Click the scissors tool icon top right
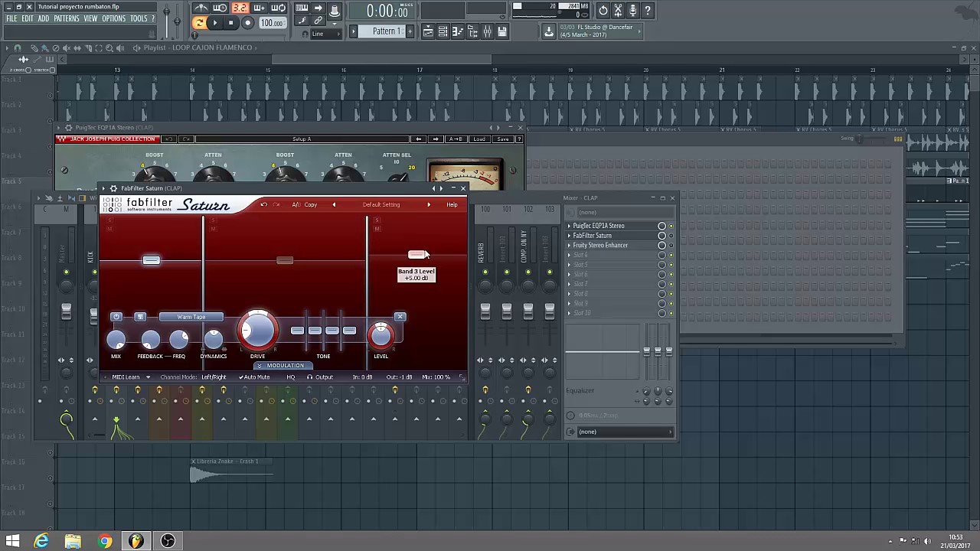 click(618, 10)
